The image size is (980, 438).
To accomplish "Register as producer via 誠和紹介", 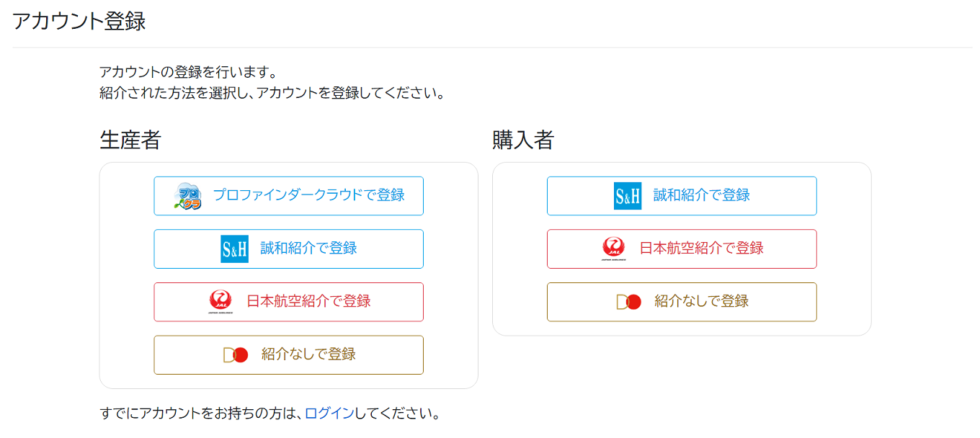I will tap(288, 248).
